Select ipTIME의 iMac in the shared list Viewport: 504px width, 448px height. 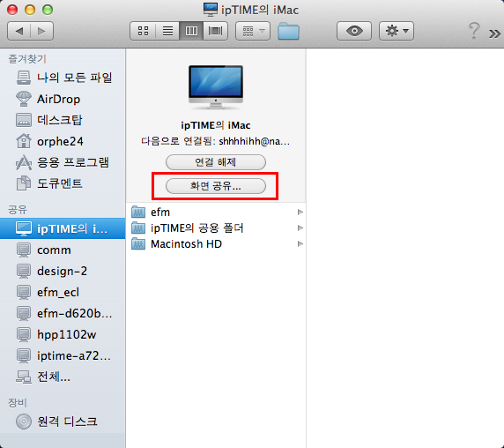click(x=63, y=228)
